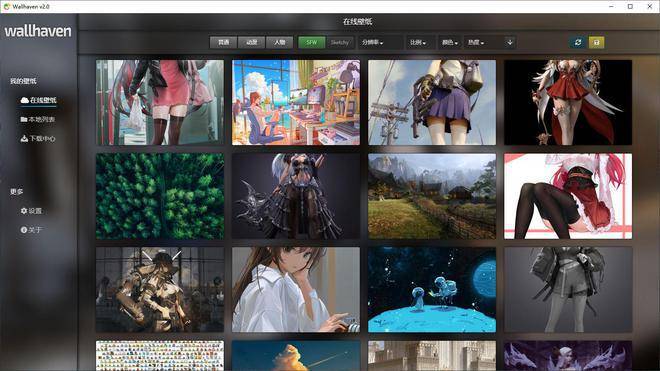
Task: Open the orange cloud sky wallpaper thumbnail
Action: 296,356
